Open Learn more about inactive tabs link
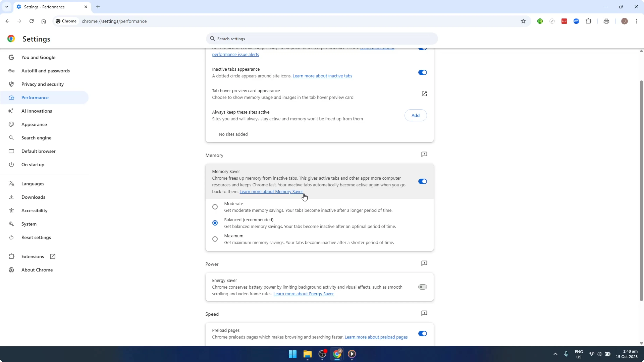644x362 pixels. tap(322, 76)
